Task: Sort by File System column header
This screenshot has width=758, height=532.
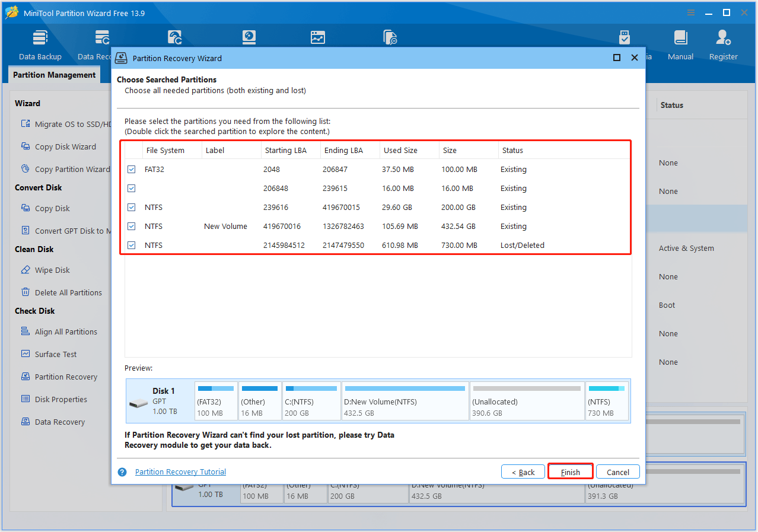Action: click(172, 151)
